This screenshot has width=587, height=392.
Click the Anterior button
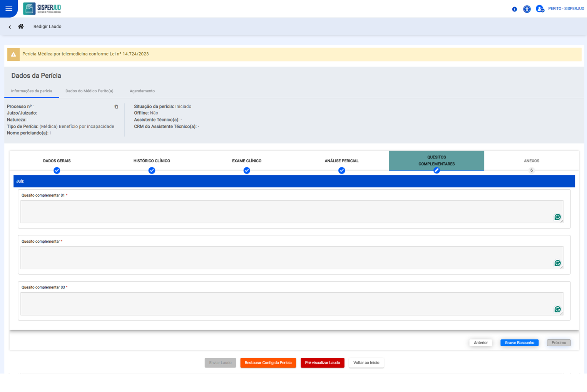[480, 343]
